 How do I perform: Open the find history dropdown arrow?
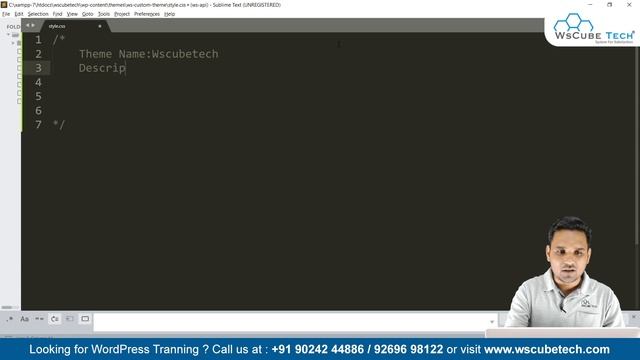click(x=492, y=322)
